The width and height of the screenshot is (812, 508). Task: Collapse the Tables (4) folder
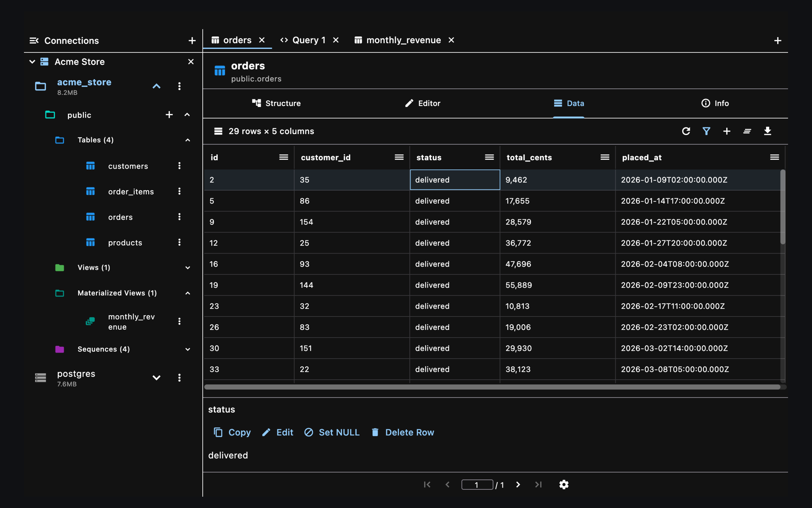(187, 140)
